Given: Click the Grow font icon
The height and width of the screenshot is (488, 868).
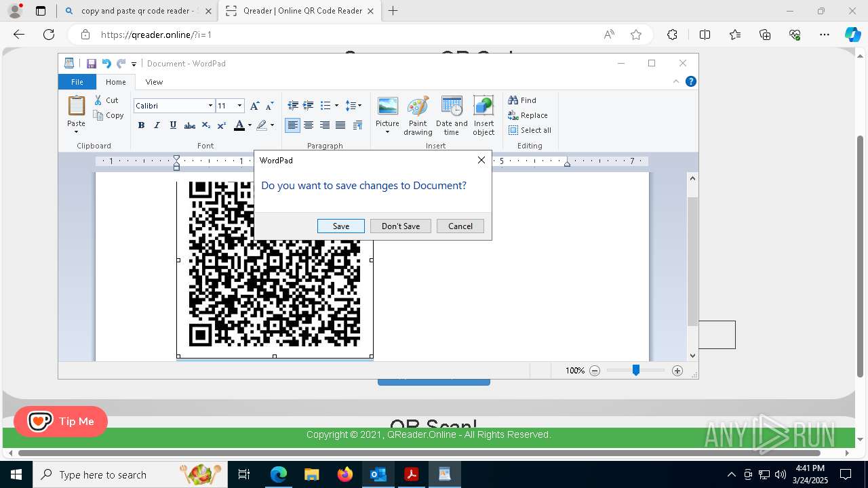Looking at the screenshot, I should [x=254, y=106].
